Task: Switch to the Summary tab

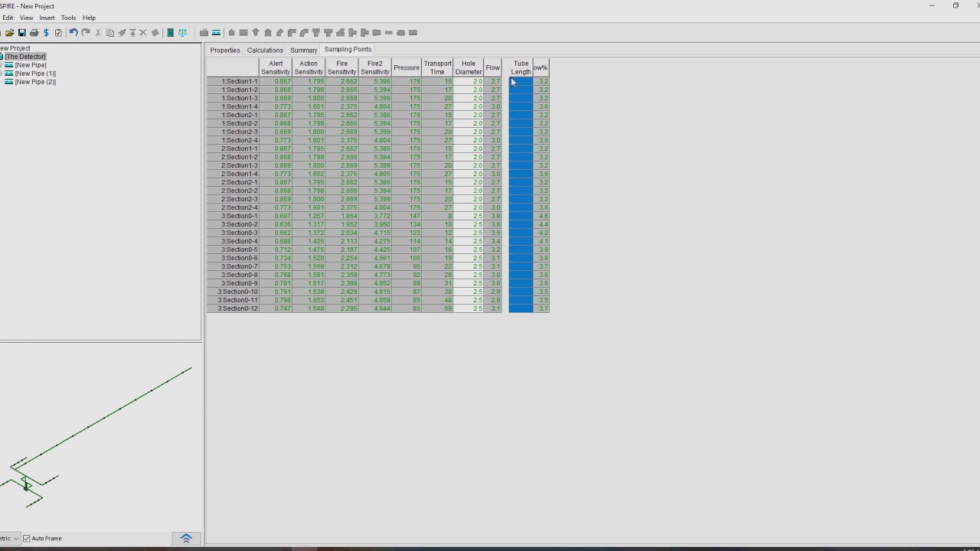Action: pos(304,50)
